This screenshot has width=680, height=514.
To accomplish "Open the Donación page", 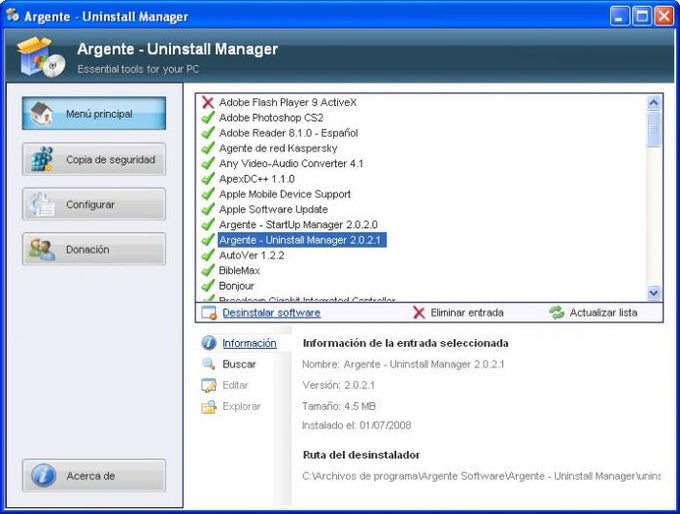I will point(94,249).
